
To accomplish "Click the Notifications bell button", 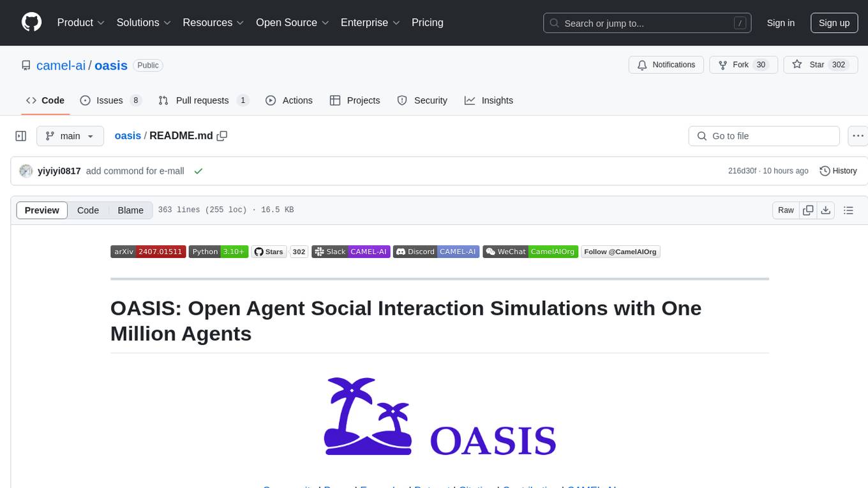I will (x=666, y=65).
